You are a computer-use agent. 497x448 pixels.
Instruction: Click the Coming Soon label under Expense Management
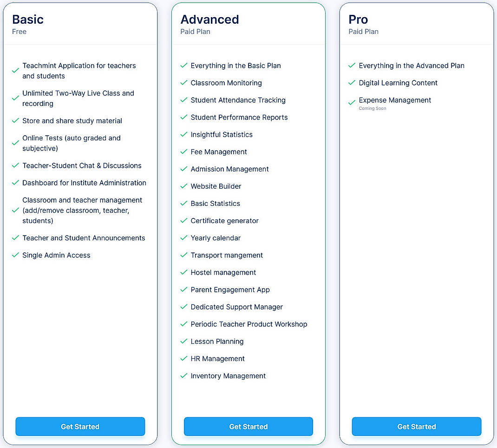point(372,108)
